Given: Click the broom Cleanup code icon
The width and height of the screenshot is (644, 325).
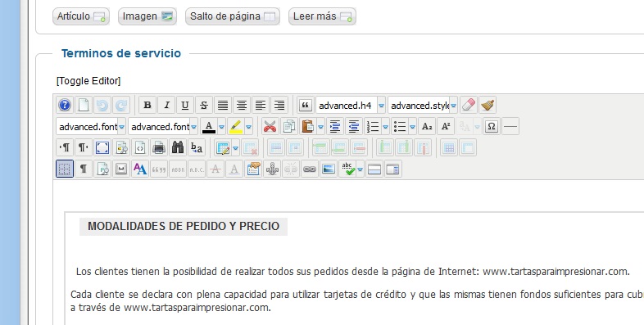Looking at the screenshot, I should [488, 106].
